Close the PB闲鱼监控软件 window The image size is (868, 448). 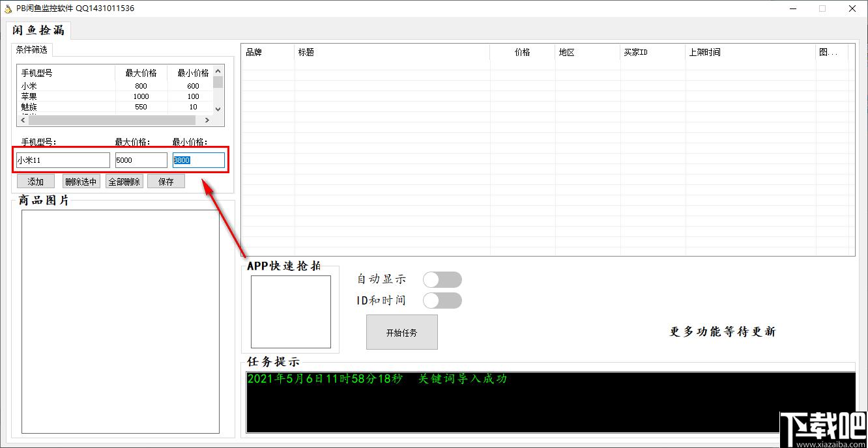(x=852, y=8)
